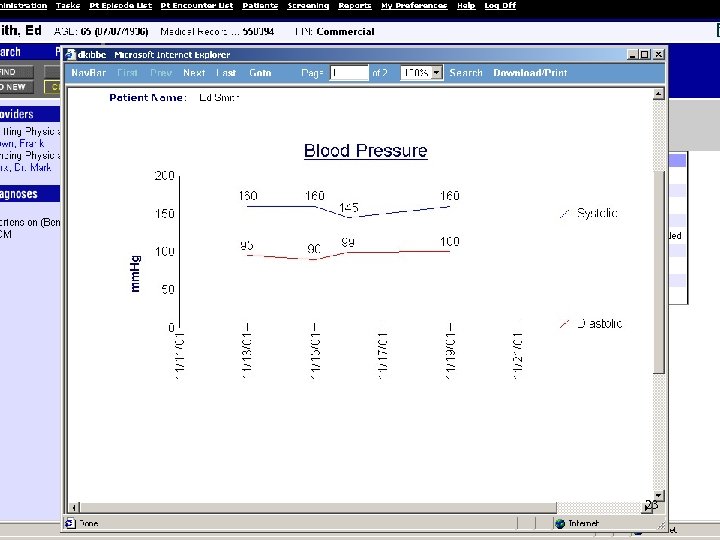Click the Blood Pressure chart title
Screen dimensions: 720x540
366,151
